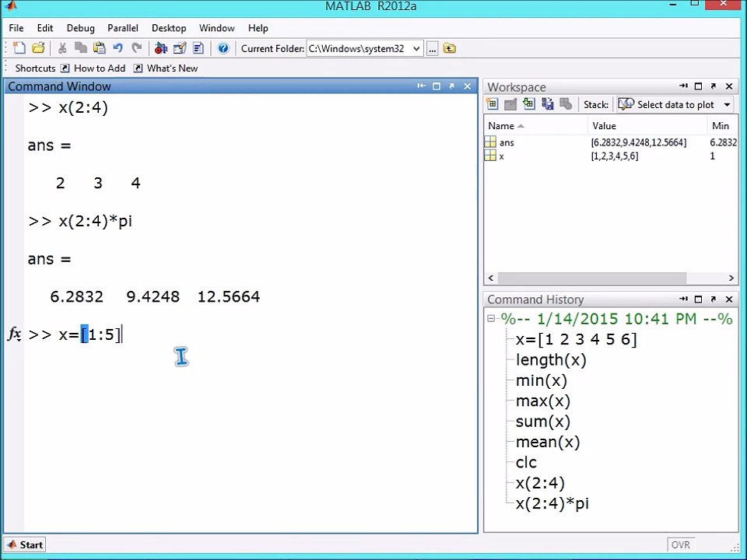747x560 pixels.
Task: Minimize the Command History panel
Action: click(683, 299)
